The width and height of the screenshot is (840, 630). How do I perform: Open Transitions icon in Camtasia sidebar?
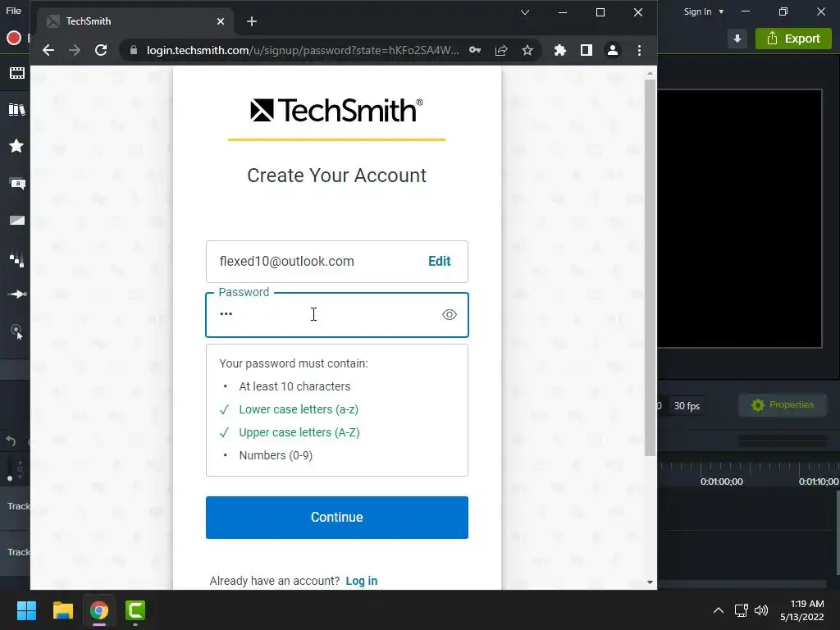pos(16,220)
